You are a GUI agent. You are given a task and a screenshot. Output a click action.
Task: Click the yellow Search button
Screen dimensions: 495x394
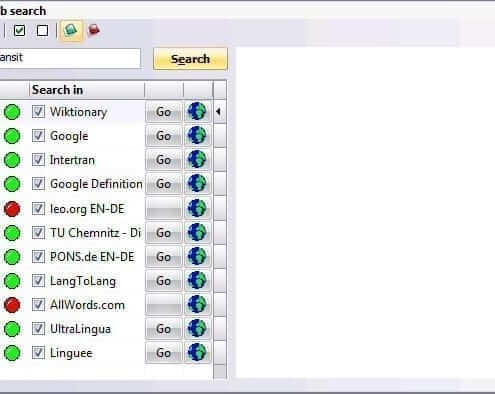pos(190,59)
